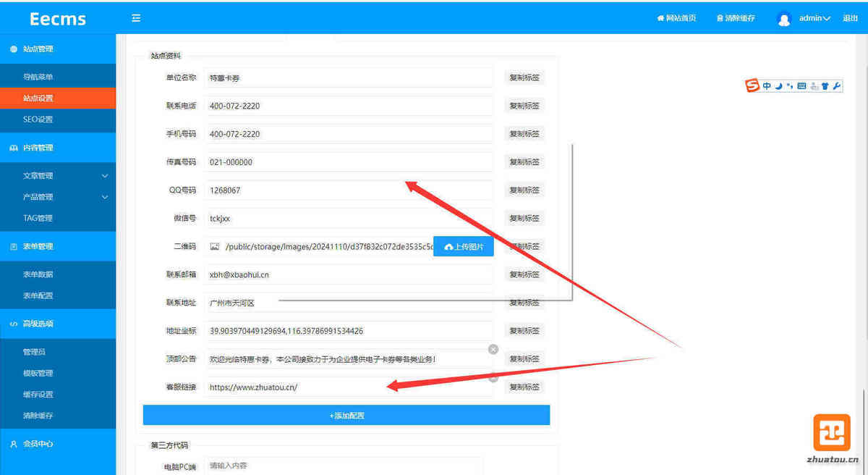Open 会员中心 in the sidebar
868x475 pixels.
click(58, 443)
